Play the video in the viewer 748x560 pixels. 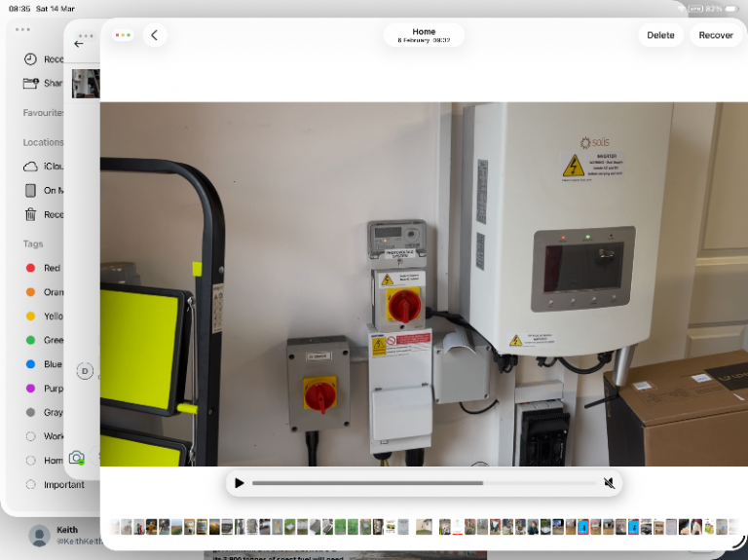coord(240,483)
